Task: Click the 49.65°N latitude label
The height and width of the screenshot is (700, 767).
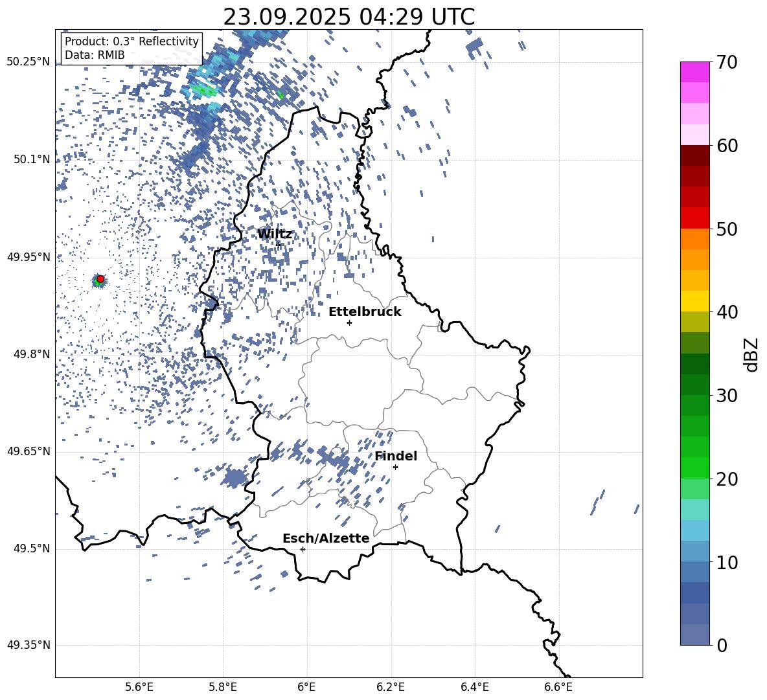Action: (x=29, y=451)
